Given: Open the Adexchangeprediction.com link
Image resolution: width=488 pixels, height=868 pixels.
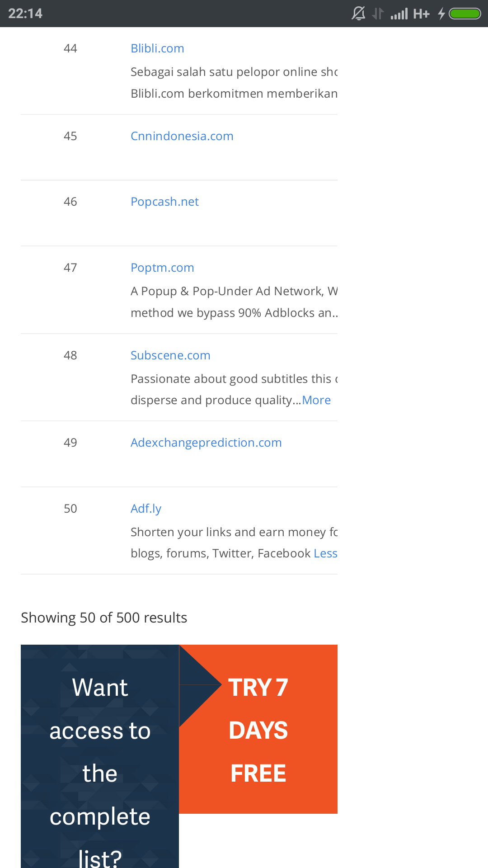Looking at the screenshot, I should [206, 443].
